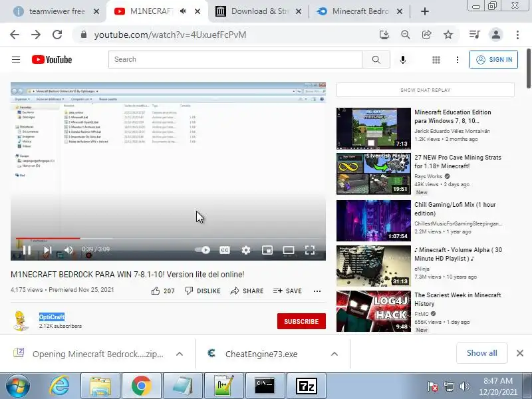
Task: Click the padlock site info icon
Action: [x=84, y=35]
